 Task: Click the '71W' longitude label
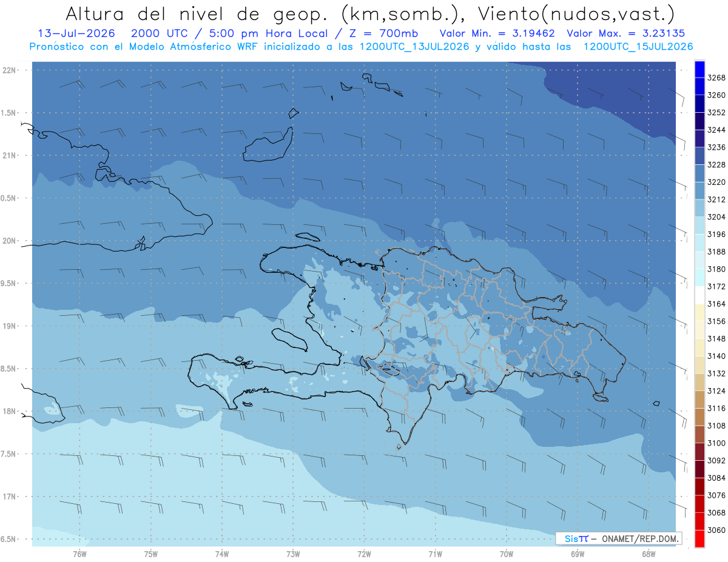point(435,554)
